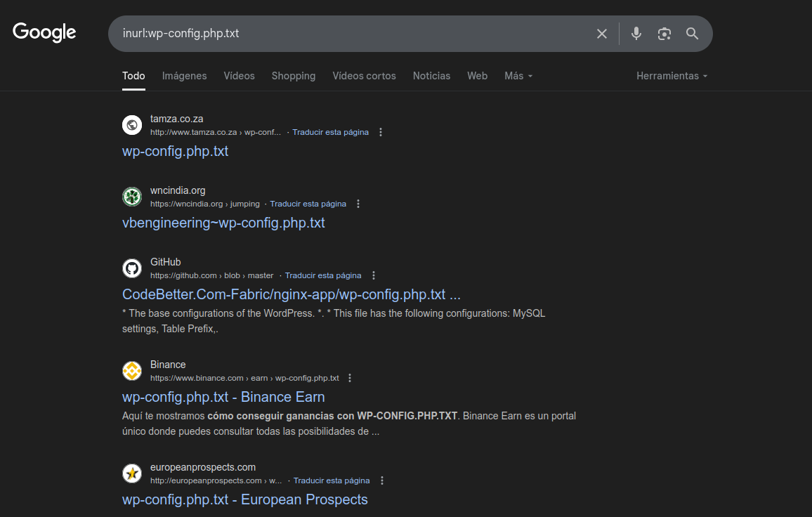Click the https://github.com › blob › master URL
The image size is (812, 517).
point(212,275)
